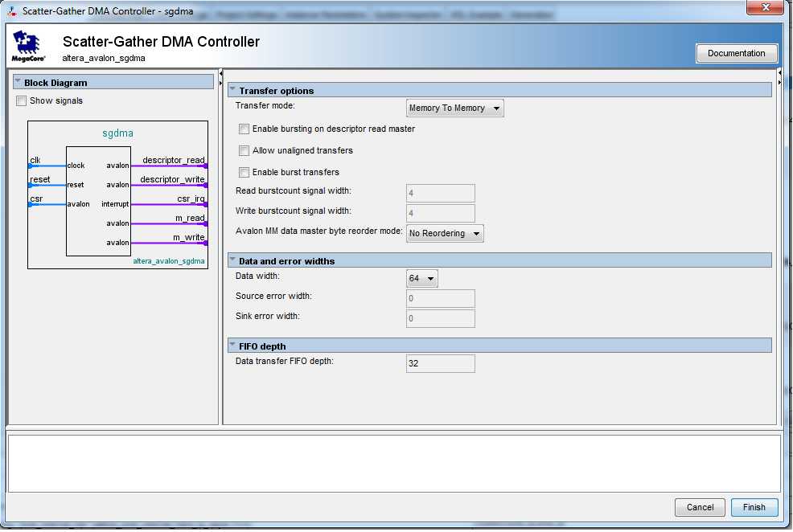Click Read burstcount signal width field

coord(440,193)
